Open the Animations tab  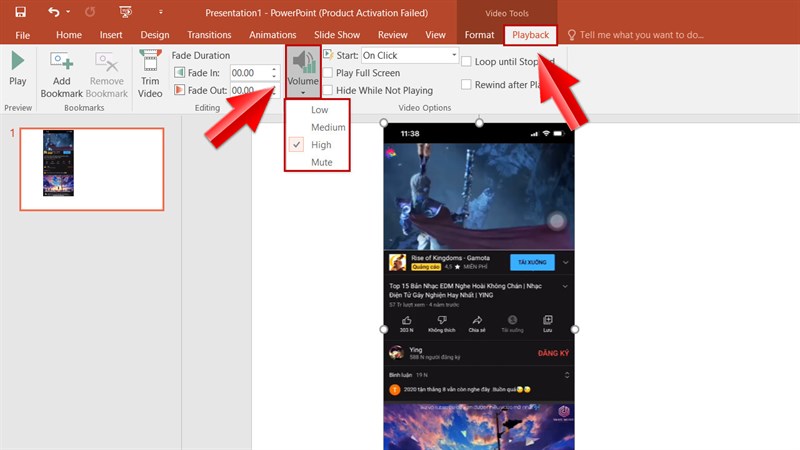tap(272, 35)
